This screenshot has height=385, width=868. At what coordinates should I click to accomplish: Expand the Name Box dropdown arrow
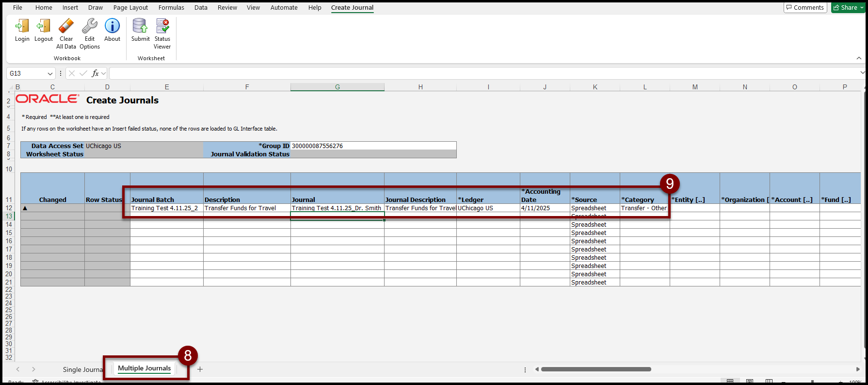pyautogui.click(x=50, y=74)
